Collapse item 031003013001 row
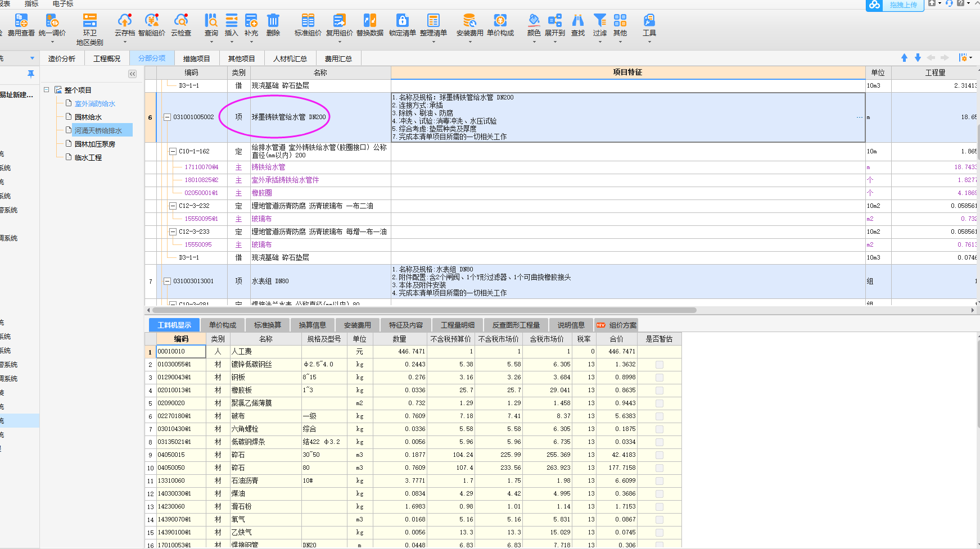This screenshot has height=549, width=980. pos(167,282)
